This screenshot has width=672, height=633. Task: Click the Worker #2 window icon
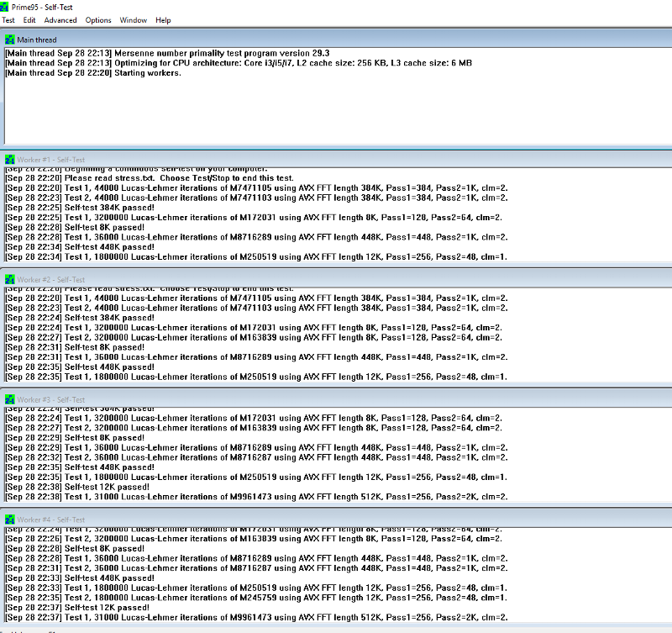click(x=10, y=280)
